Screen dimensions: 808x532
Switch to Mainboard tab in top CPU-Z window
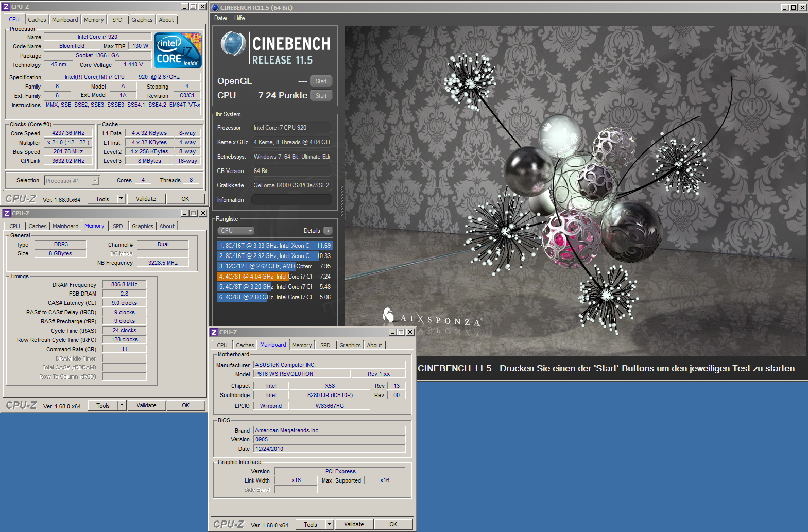click(x=65, y=20)
